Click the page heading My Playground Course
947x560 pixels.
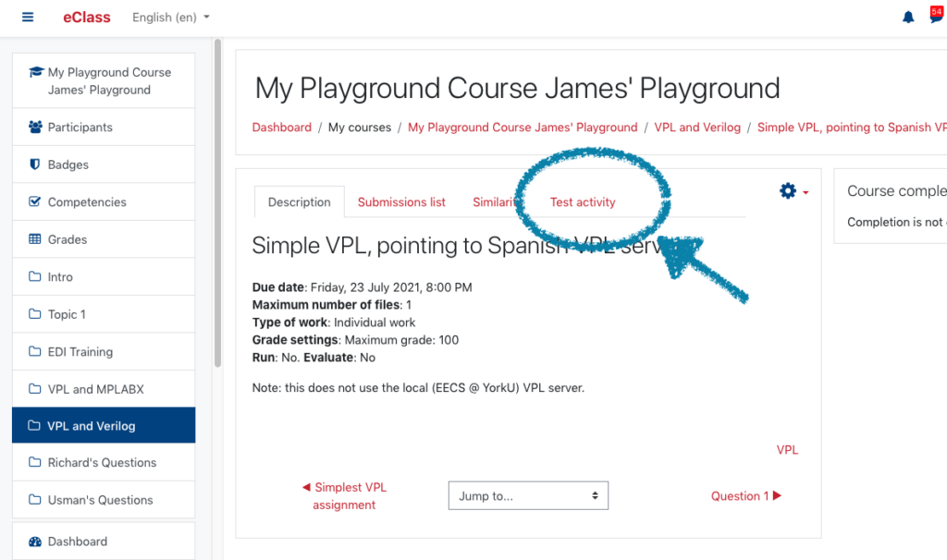coord(518,88)
